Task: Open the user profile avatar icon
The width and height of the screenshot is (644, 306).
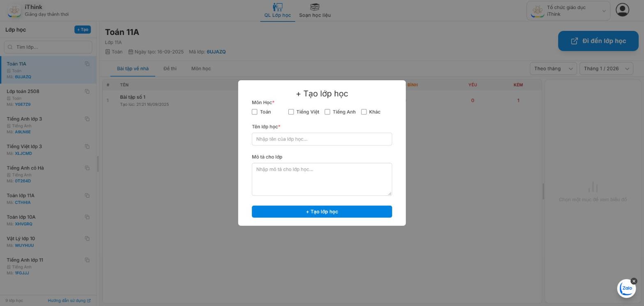Action: point(622,10)
